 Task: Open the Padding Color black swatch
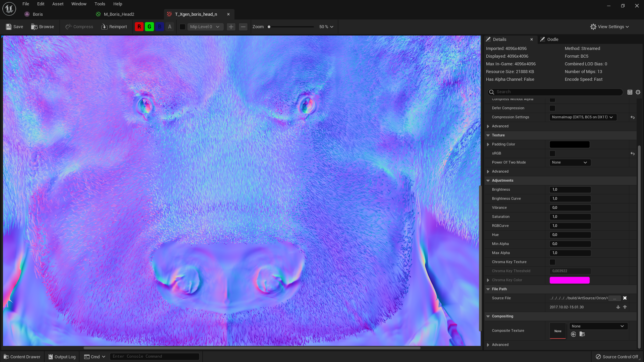click(x=570, y=144)
